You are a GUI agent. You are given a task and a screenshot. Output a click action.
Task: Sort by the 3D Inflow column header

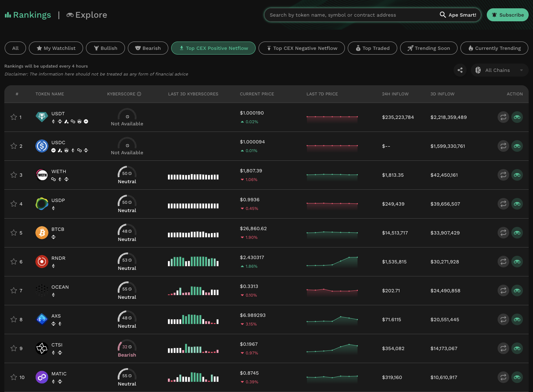pos(442,94)
